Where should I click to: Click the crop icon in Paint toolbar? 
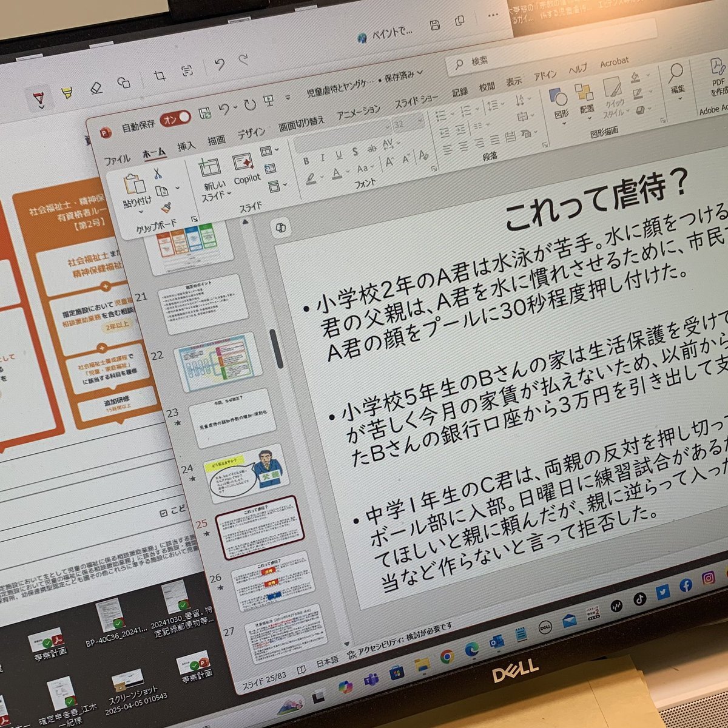coord(160,76)
